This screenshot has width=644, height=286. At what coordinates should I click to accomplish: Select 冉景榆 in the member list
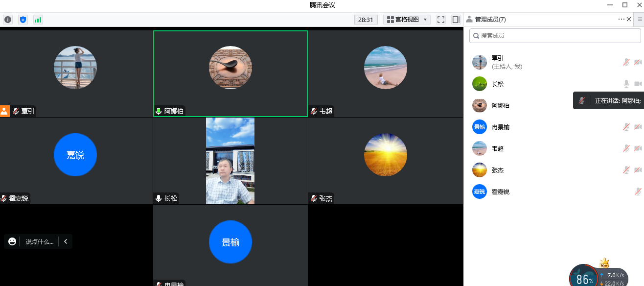click(x=500, y=127)
